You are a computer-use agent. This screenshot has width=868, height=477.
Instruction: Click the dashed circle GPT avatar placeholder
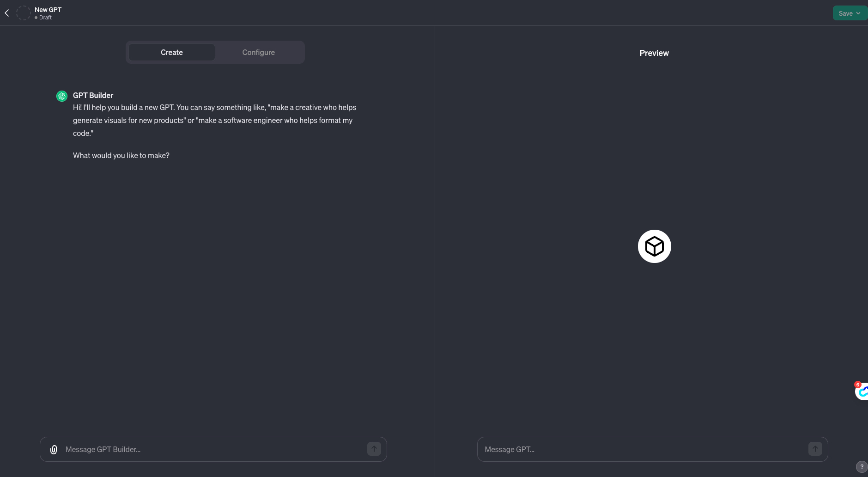[x=23, y=13]
